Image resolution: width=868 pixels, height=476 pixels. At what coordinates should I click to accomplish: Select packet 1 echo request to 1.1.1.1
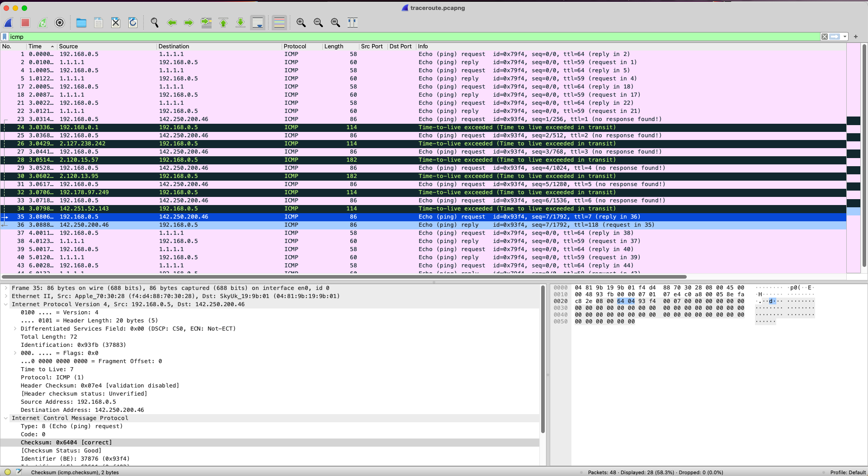click(423, 54)
